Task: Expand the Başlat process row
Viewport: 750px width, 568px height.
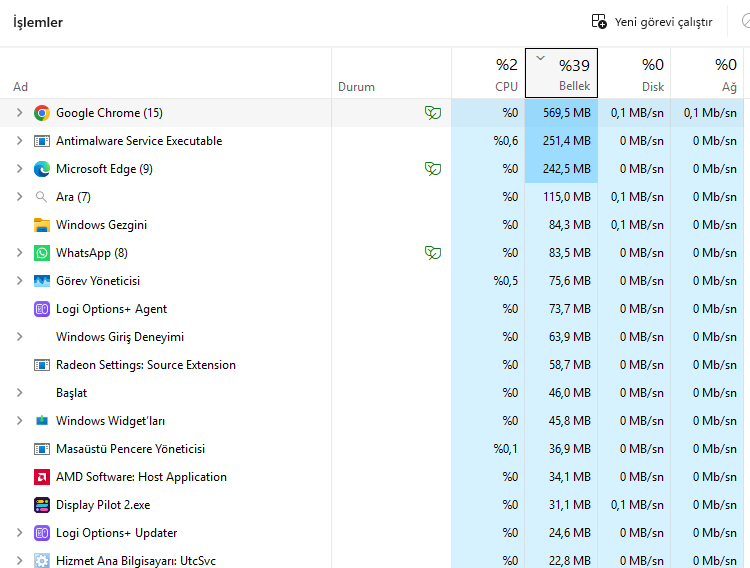Action: (19, 393)
